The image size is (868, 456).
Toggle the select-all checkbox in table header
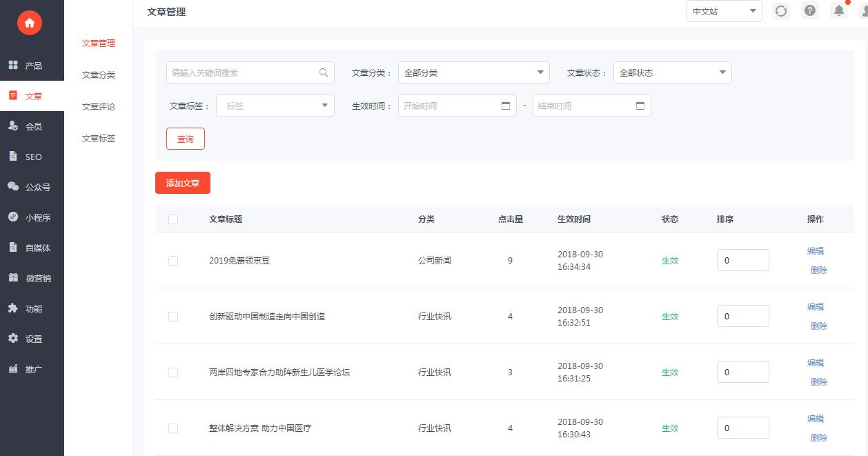pyautogui.click(x=173, y=219)
